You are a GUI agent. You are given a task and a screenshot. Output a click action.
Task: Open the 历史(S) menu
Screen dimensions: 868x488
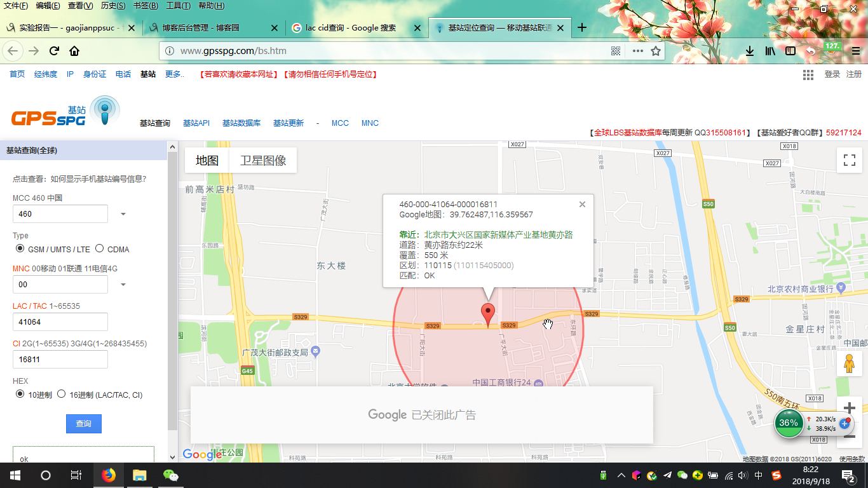[x=113, y=6]
